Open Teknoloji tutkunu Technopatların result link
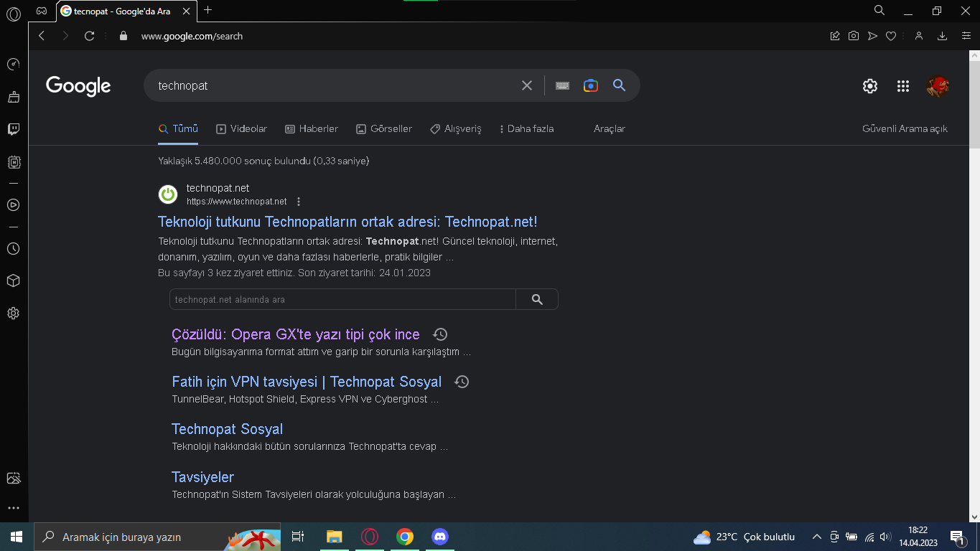980x551 pixels. click(347, 222)
